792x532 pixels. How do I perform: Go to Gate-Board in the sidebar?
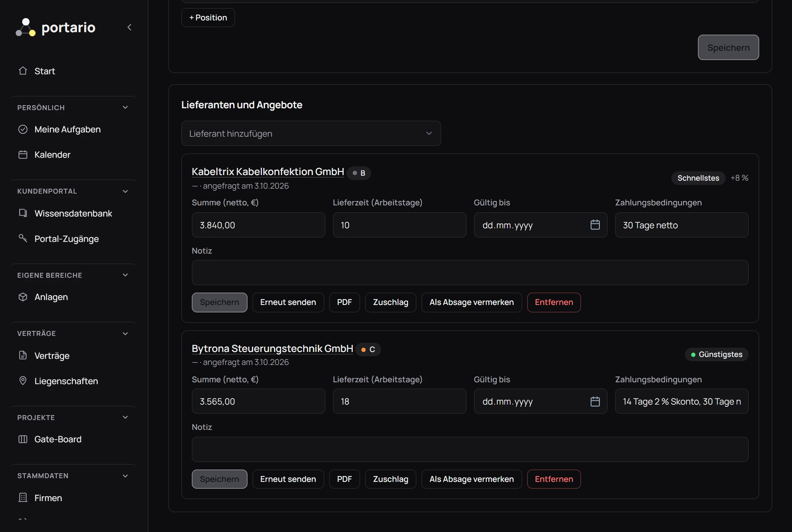pos(58,439)
